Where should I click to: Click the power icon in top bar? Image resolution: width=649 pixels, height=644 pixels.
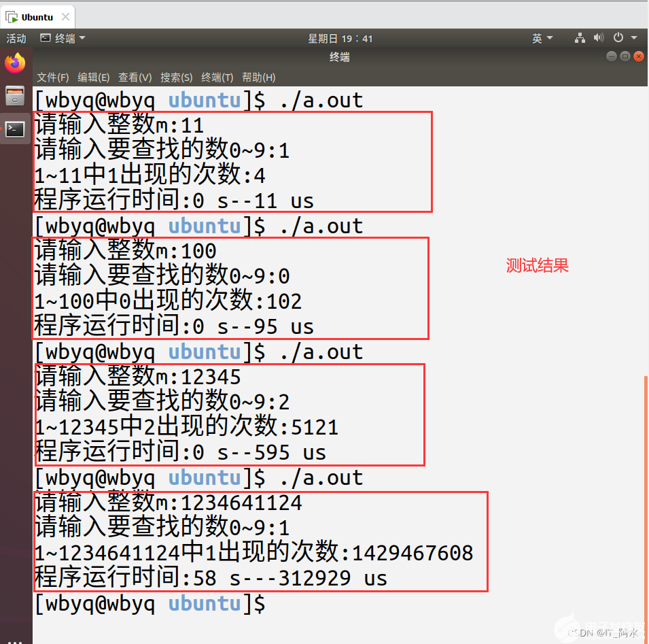[x=618, y=38]
